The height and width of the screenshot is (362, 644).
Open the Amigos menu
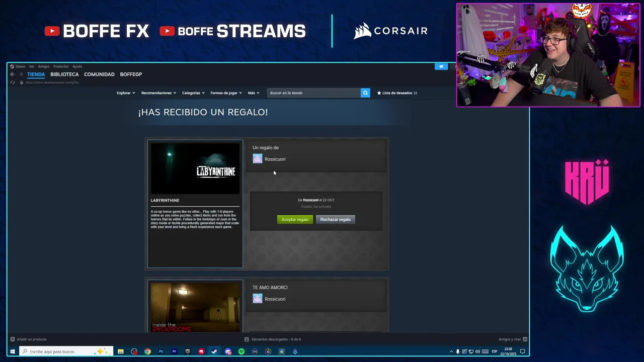[44, 66]
